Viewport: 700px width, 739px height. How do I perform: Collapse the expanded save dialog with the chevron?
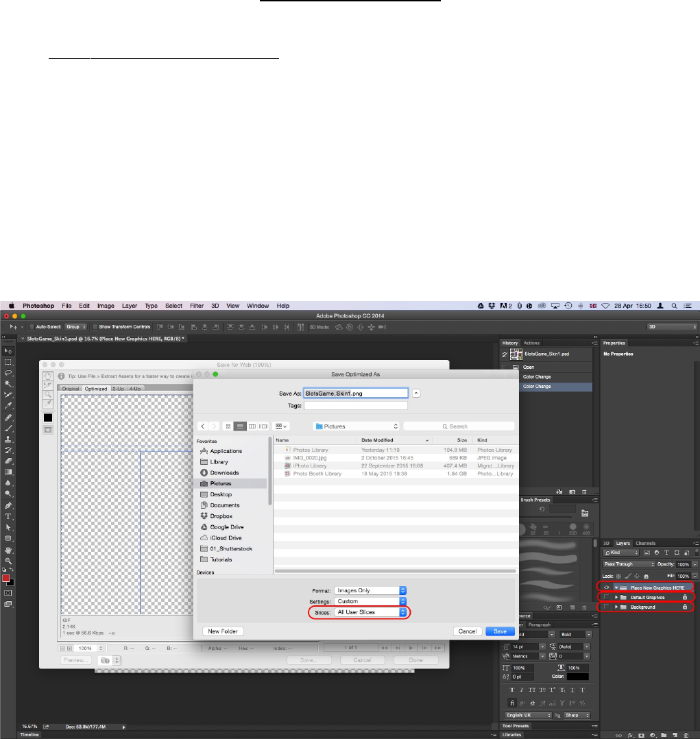[416, 393]
